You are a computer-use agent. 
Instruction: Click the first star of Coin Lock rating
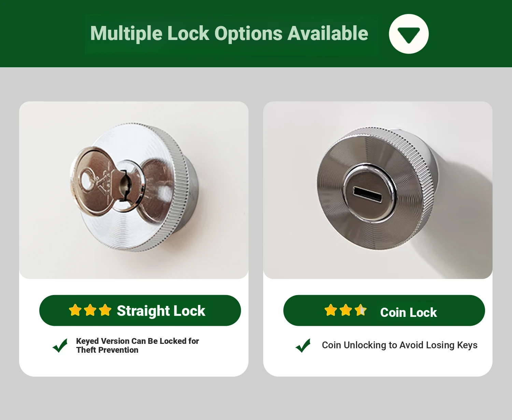(x=330, y=310)
